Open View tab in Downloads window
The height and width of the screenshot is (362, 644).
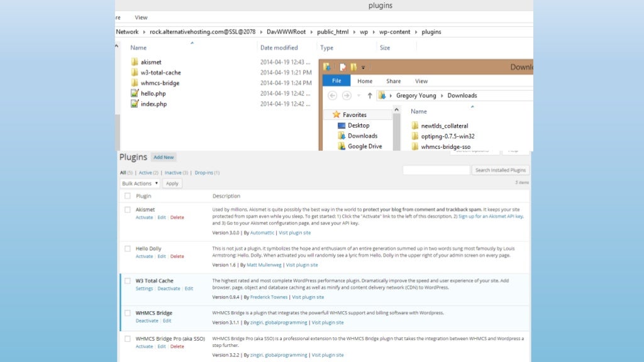click(421, 81)
